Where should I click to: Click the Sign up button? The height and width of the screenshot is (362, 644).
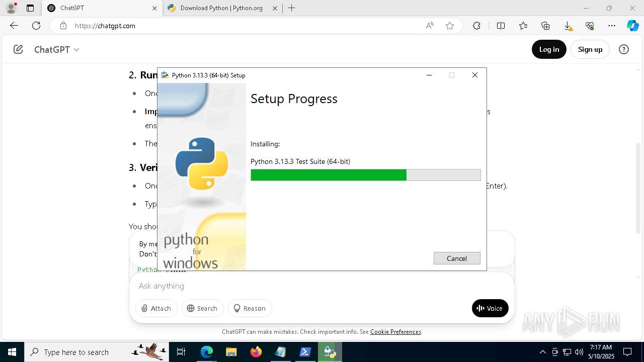pyautogui.click(x=590, y=49)
